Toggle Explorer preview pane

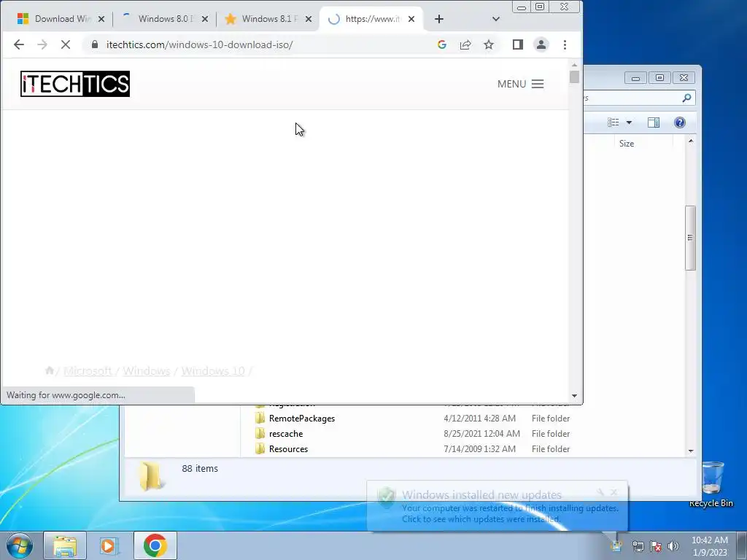pos(654,122)
